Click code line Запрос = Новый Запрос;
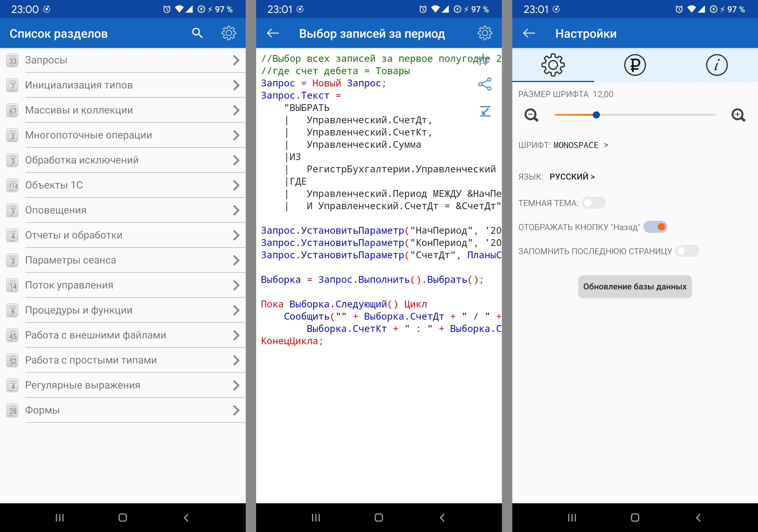Image resolution: width=758 pixels, height=532 pixels. [324, 83]
